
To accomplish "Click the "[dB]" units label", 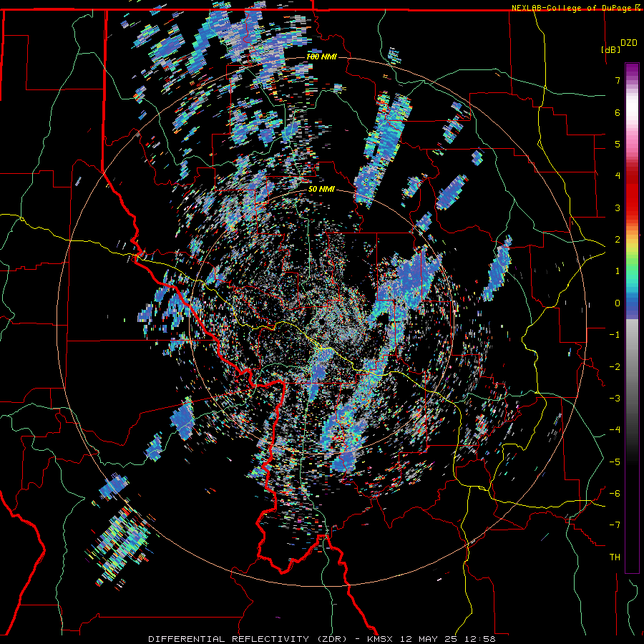I will point(610,49).
